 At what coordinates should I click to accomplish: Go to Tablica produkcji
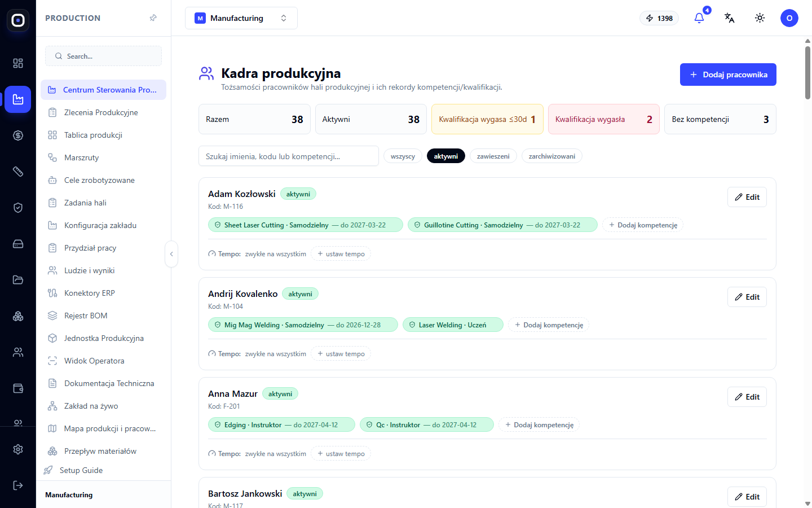[103, 135]
